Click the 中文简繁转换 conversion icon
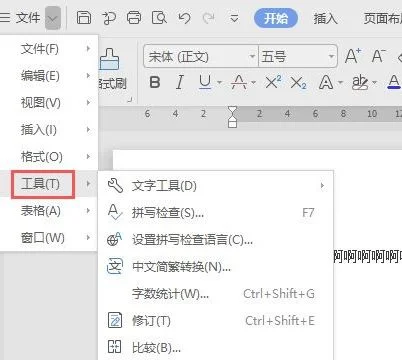This screenshot has width=402, height=360. (115, 266)
